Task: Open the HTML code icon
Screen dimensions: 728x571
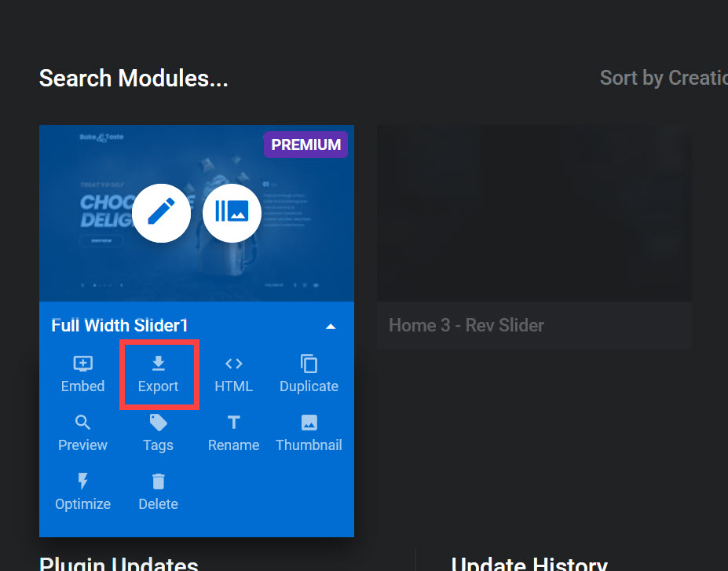Action: [x=233, y=364]
